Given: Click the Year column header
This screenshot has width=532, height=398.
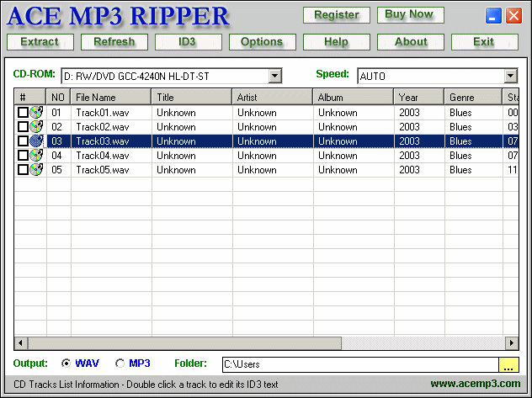Looking at the screenshot, I should click(x=419, y=98).
